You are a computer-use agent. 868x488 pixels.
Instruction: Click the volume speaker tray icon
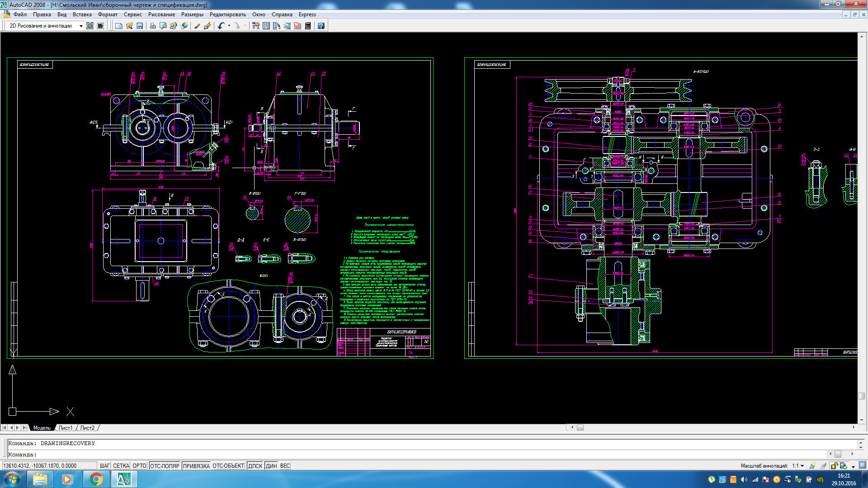[744, 479]
